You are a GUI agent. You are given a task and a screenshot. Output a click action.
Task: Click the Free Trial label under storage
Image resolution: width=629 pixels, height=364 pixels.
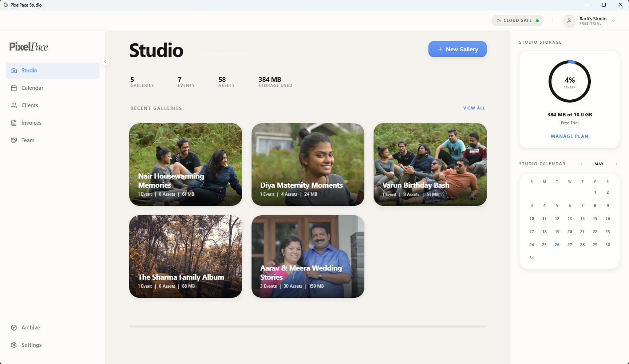[569, 123]
